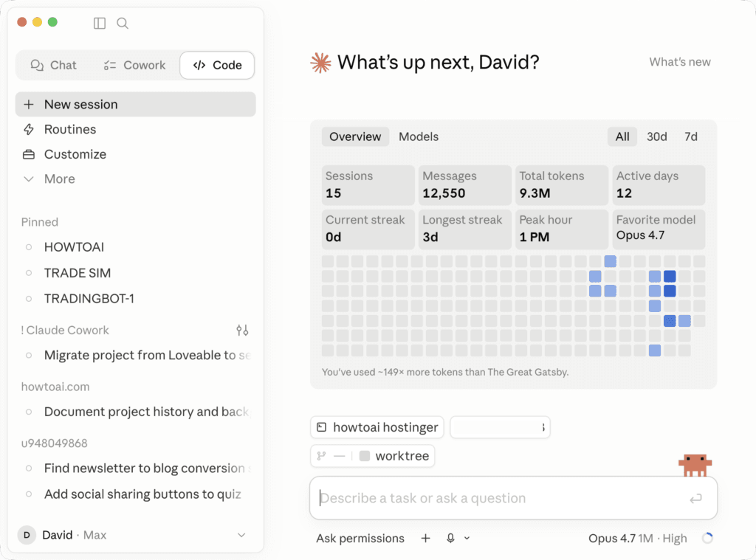Select the 30d time range
Viewport: 756px width, 560px height.
click(x=656, y=137)
